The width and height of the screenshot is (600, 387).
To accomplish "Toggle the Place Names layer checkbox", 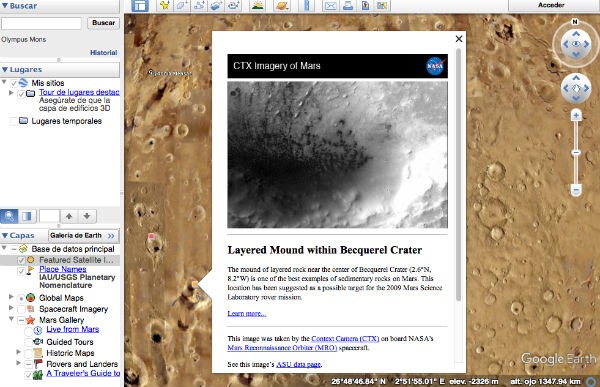I will tap(21, 271).
